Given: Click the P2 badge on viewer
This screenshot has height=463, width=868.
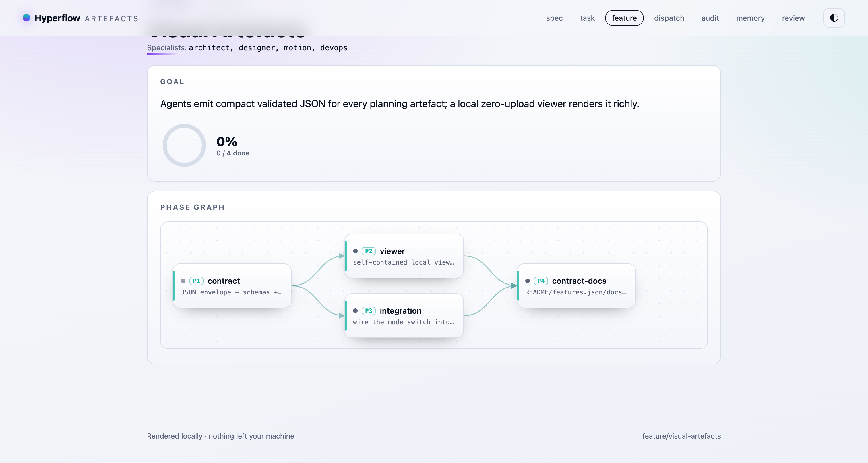Looking at the screenshot, I should tap(369, 251).
